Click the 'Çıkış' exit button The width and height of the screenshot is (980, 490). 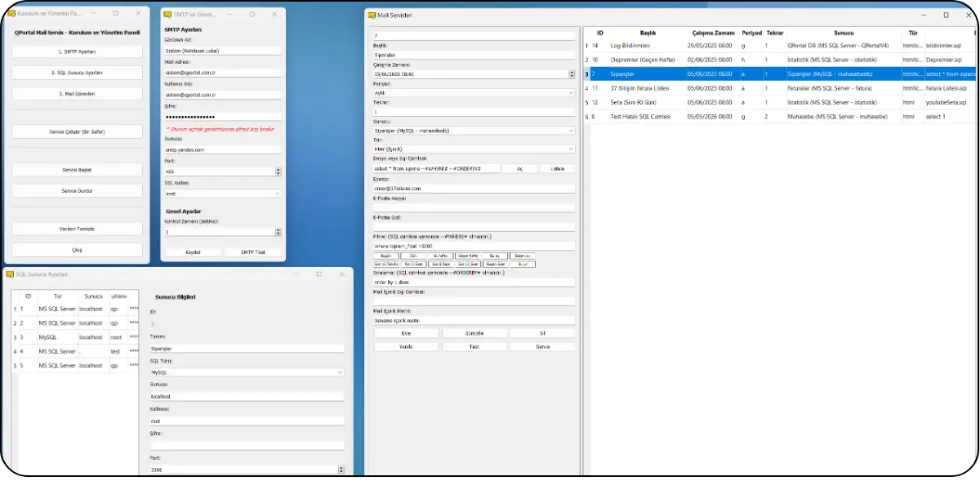tap(78, 250)
